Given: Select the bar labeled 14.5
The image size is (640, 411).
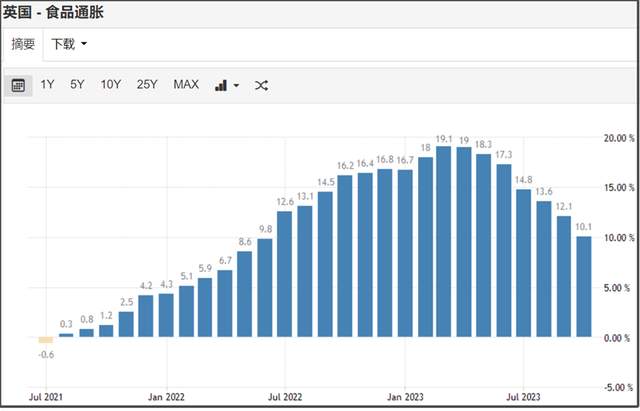Looking at the screenshot, I should (x=325, y=265).
